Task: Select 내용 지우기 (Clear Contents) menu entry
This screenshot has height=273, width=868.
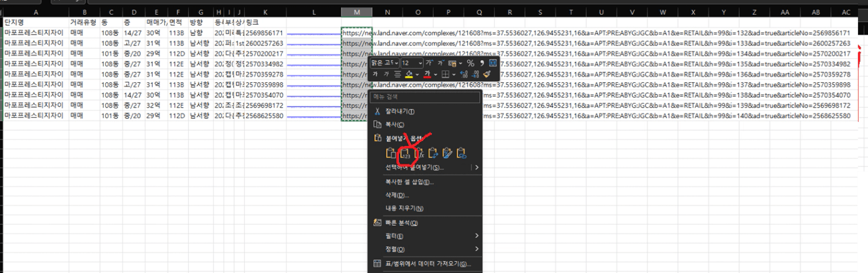Action: tap(404, 209)
